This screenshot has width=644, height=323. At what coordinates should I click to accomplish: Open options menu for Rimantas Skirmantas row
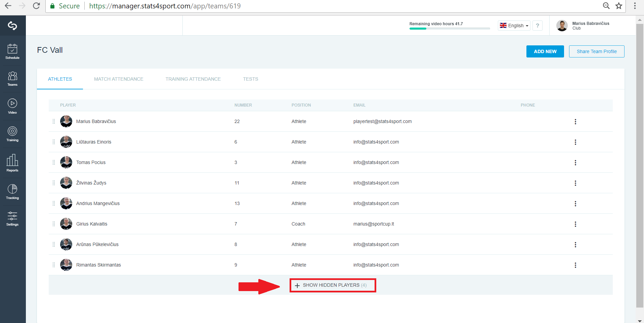pyautogui.click(x=575, y=265)
